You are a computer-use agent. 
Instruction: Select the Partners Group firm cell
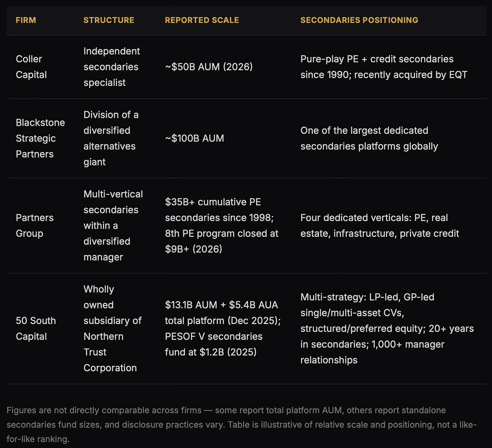pyautogui.click(x=34, y=225)
